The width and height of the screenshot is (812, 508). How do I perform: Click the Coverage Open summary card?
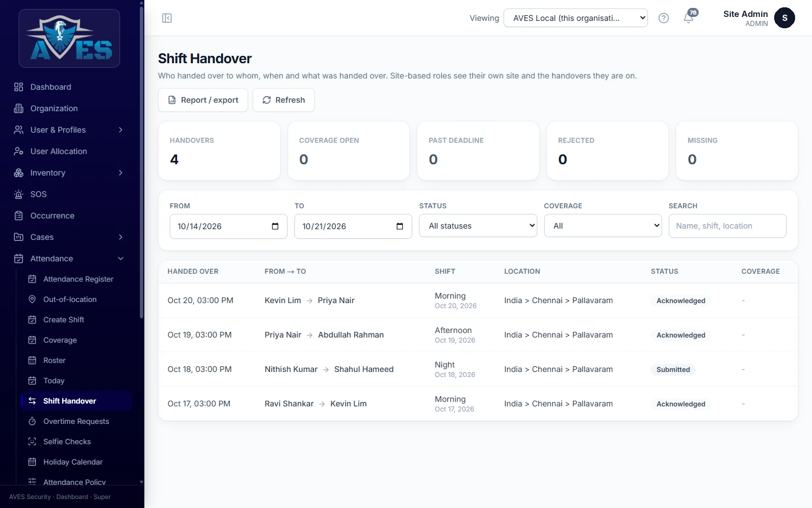coord(348,151)
